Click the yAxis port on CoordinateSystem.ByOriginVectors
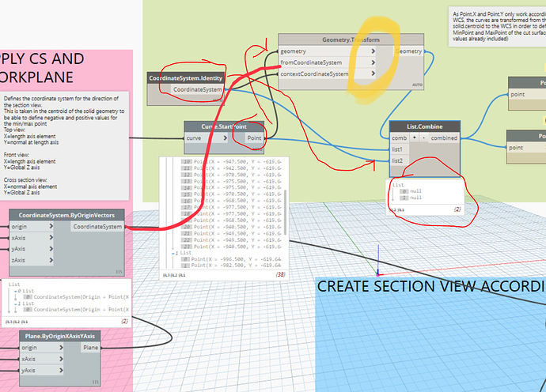The image size is (546, 392). pyautogui.click(x=31, y=249)
